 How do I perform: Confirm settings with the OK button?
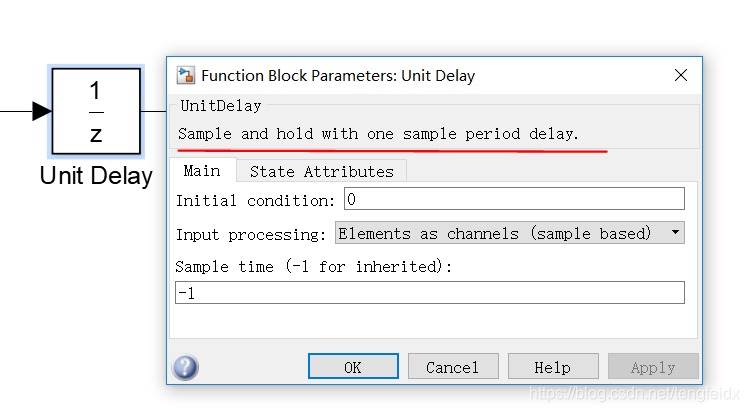click(353, 367)
